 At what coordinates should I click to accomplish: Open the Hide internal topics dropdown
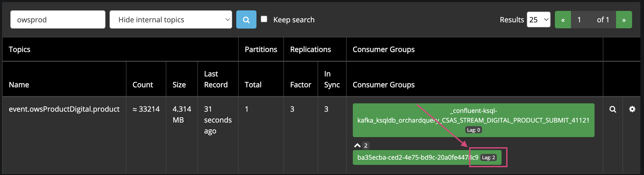171,19
